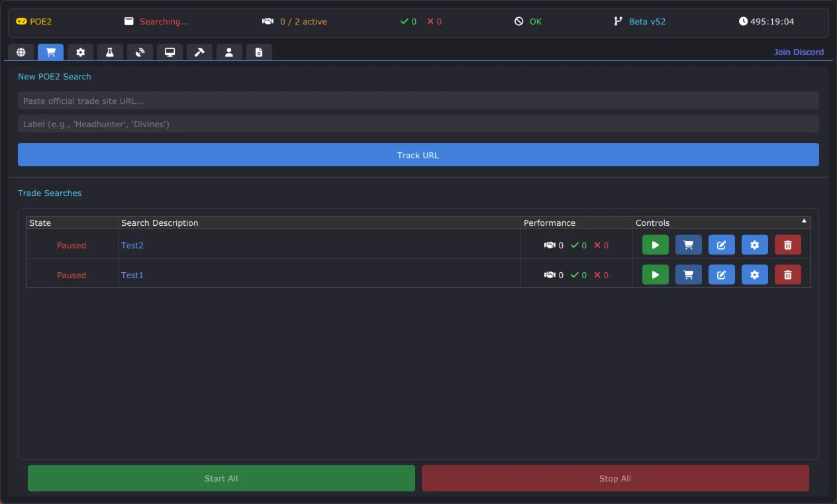
Task: Focus the trade site URL input field
Action: coord(418,101)
